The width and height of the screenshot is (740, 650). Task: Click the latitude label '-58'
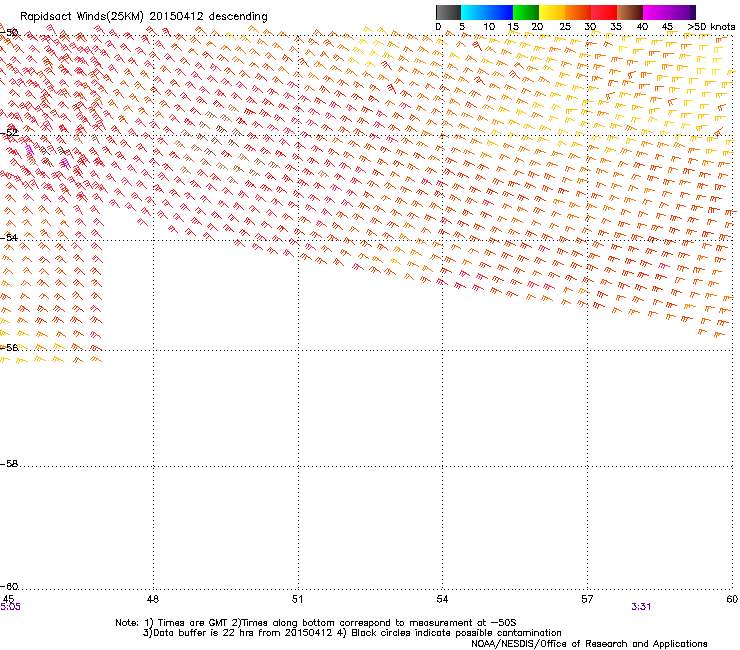coord(9,464)
